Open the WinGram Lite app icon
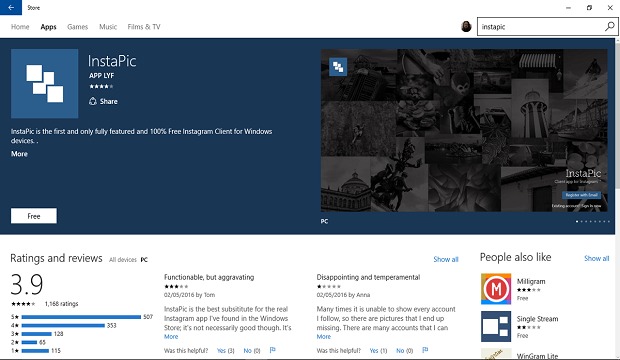Viewport: 620px width, 360px height. point(496,354)
